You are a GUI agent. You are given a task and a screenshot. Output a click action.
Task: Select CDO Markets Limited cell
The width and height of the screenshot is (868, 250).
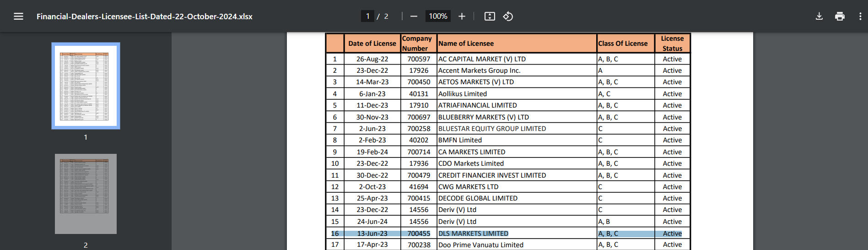pyautogui.click(x=517, y=163)
